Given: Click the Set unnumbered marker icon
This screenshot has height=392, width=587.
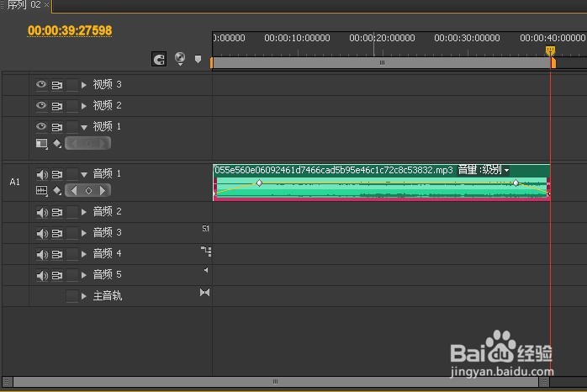Looking at the screenshot, I should click(198, 59).
